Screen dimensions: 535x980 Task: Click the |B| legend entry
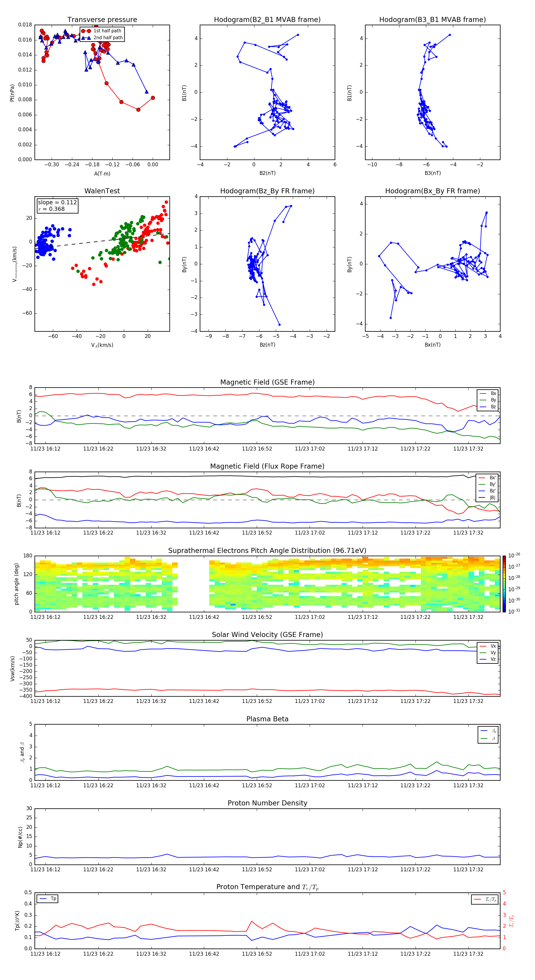[x=487, y=498]
